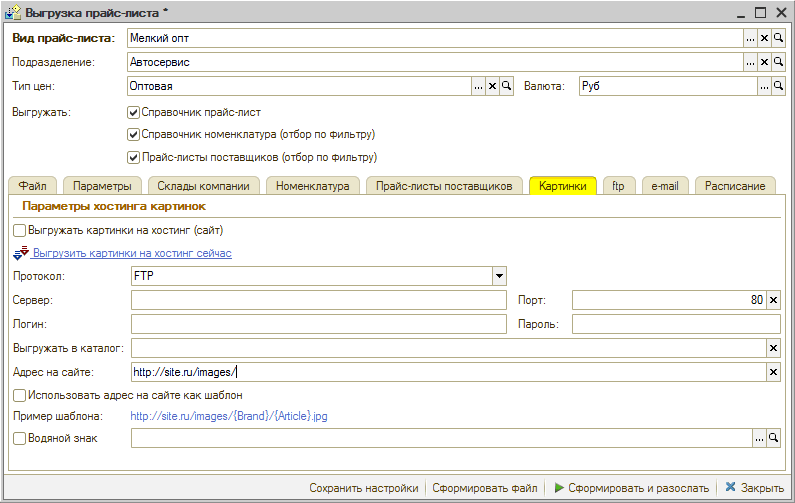The image size is (795, 503).
Task: Clear the Вид прайс-листа field value
Action: click(x=764, y=38)
